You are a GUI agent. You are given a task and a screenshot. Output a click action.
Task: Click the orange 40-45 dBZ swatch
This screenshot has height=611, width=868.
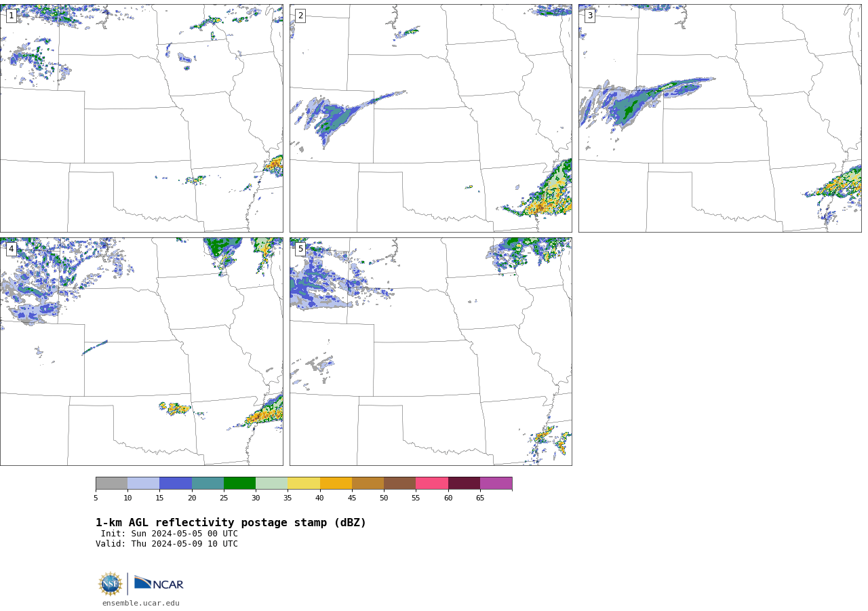point(336,483)
